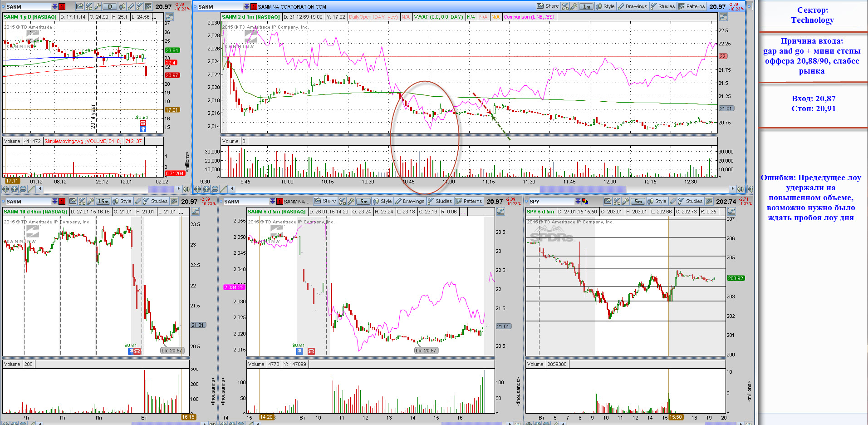Open Share icon on SANM 15m chart

[x=73, y=201]
